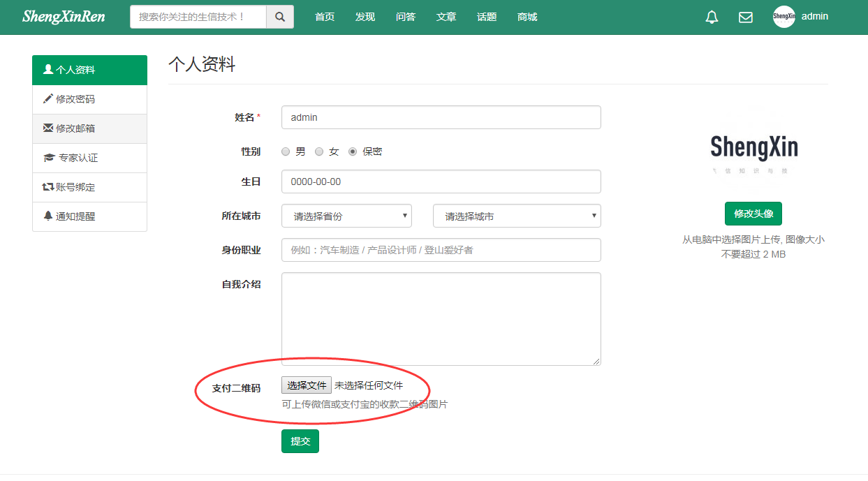868x481 pixels.
Task: Click the ShengXinRen site logo
Action: click(64, 17)
